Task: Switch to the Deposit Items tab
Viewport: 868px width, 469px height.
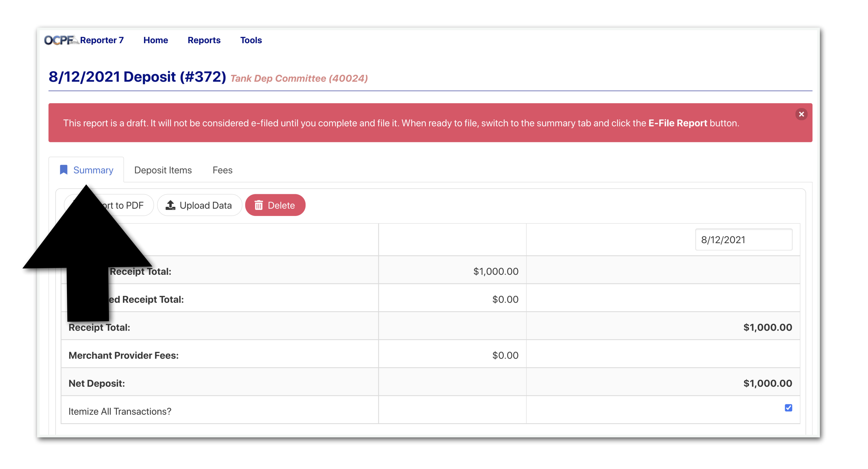Action: click(163, 170)
